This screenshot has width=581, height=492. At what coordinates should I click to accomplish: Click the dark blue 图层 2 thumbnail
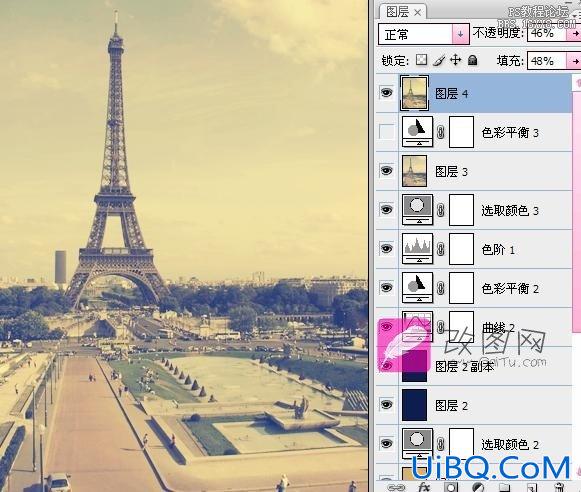[x=414, y=405]
